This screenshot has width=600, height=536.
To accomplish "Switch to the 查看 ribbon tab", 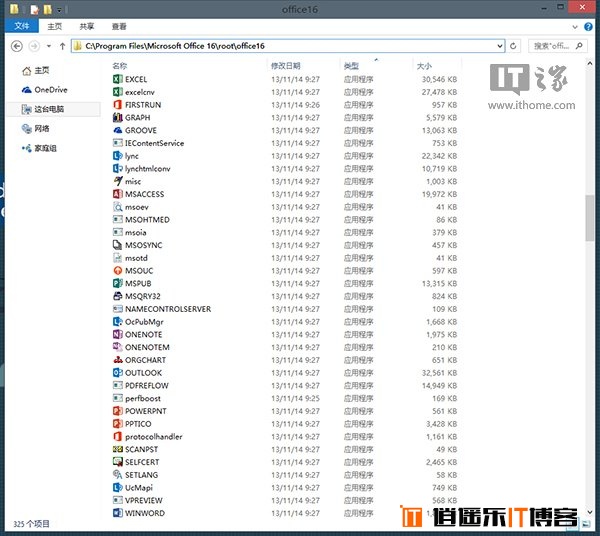I will coord(119,26).
